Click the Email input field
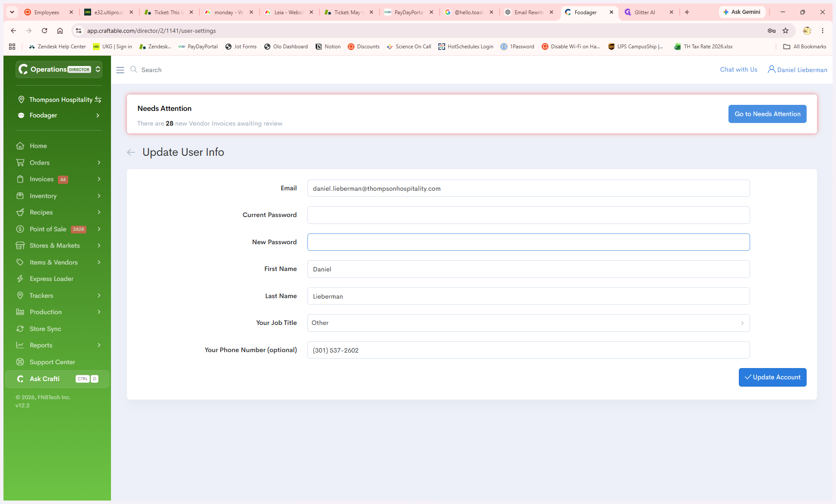 528,188
